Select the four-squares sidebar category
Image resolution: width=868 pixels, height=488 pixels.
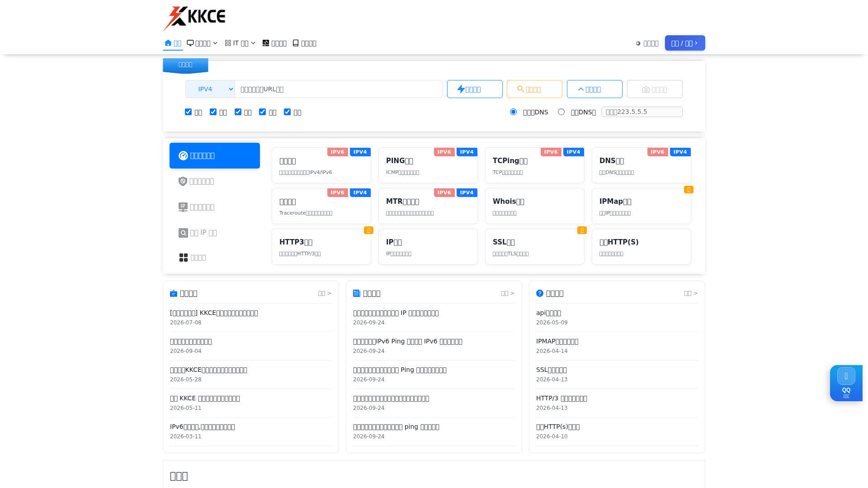(215, 258)
